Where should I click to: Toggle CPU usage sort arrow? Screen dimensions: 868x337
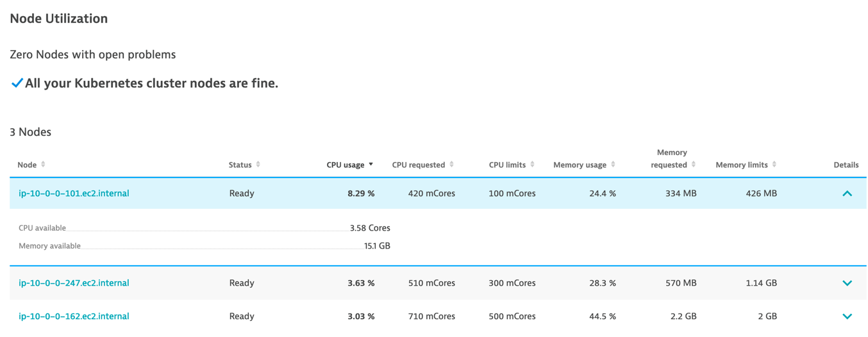pos(371,165)
